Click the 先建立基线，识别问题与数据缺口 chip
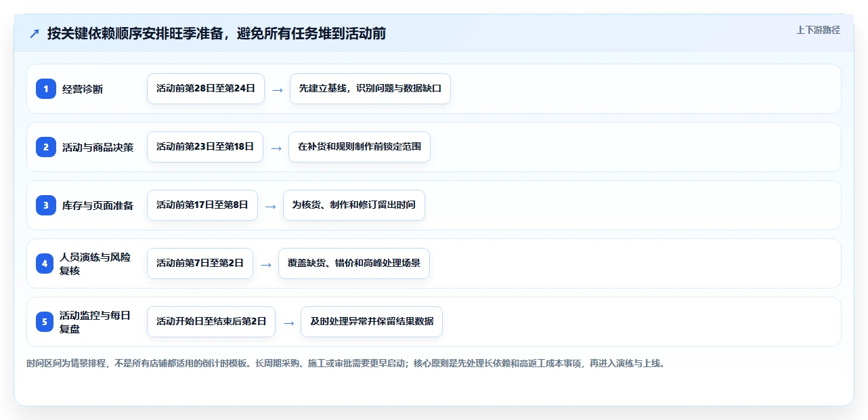868x420 pixels. point(370,89)
